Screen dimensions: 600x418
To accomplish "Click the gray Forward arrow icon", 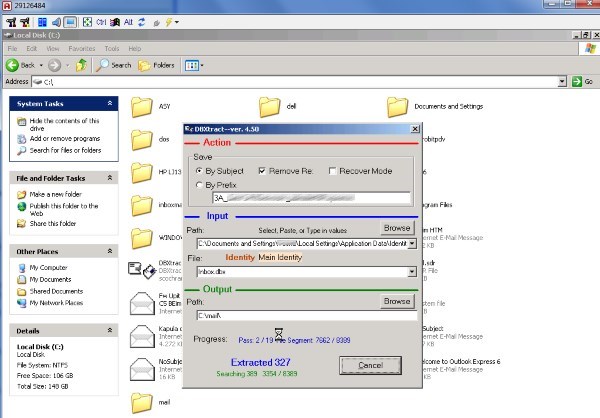I will click(x=54, y=65).
